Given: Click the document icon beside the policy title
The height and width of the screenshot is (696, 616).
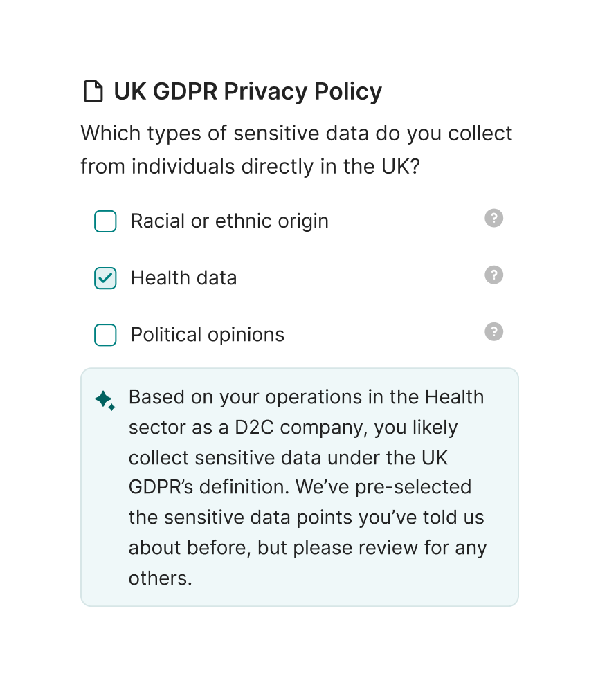Looking at the screenshot, I should click(x=93, y=91).
